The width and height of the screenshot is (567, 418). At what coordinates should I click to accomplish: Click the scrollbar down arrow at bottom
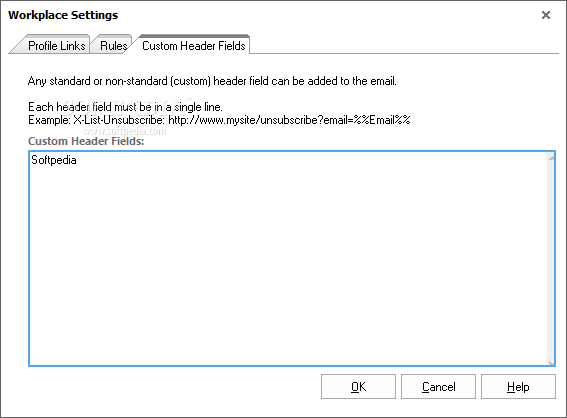click(x=551, y=362)
